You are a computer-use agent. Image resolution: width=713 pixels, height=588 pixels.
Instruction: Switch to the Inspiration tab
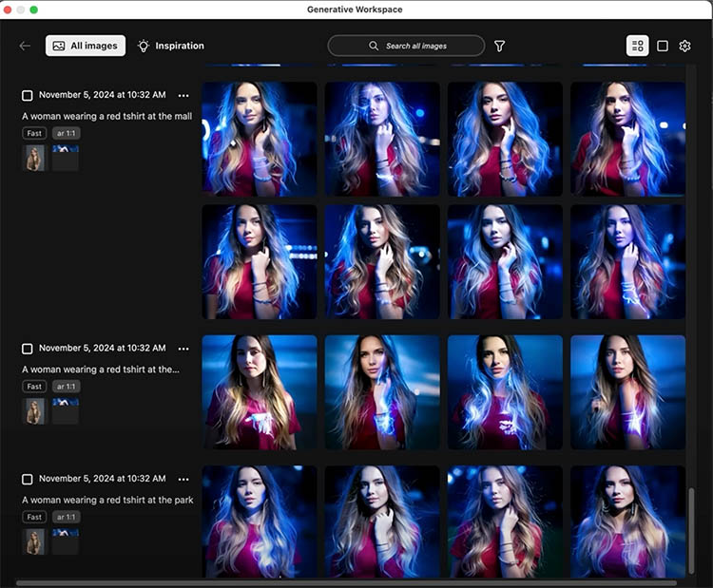[x=179, y=46]
